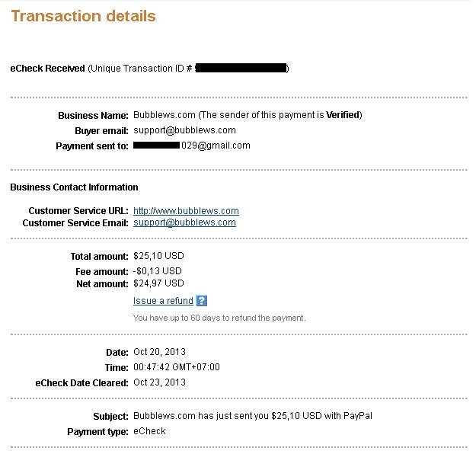Image resolution: width=476 pixels, height=451 pixels.
Task: Click the Issue a refund link
Action: coord(163,301)
